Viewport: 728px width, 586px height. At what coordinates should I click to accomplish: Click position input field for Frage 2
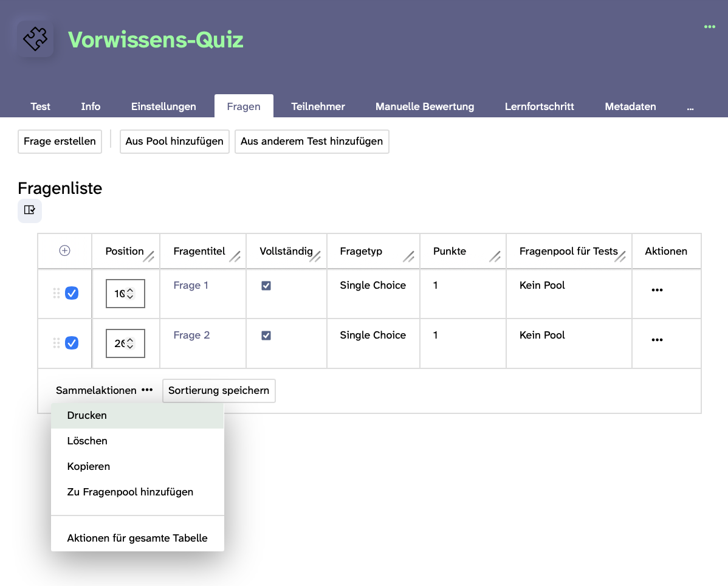point(125,343)
